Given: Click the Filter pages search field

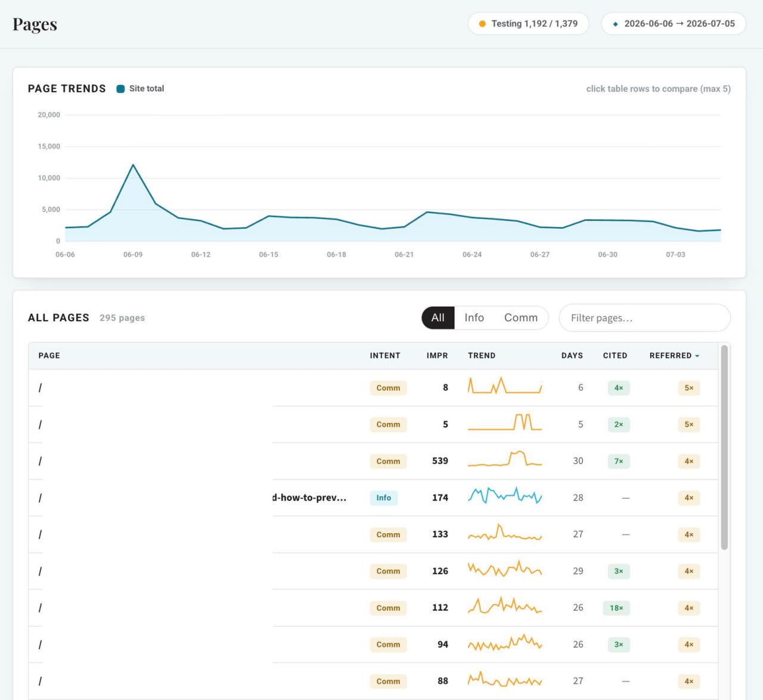Looking at the screenshot, I should point(644,318).
